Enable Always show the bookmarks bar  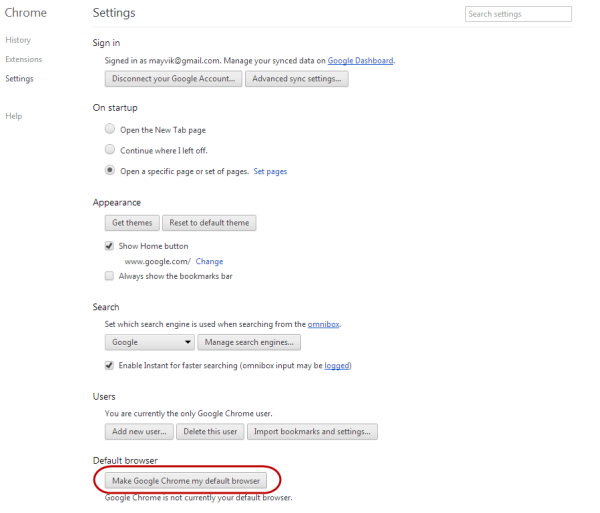[109, 276]
